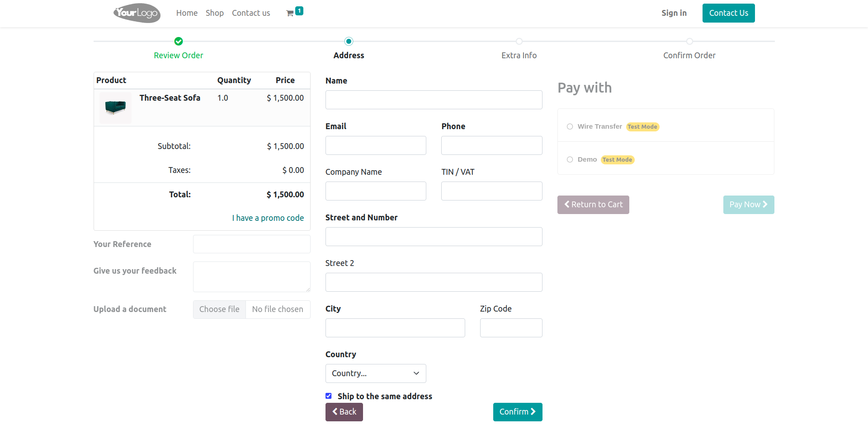
Task: Click the Address step circle indicator
Action: pyautogui.click(x=349, y=42)
